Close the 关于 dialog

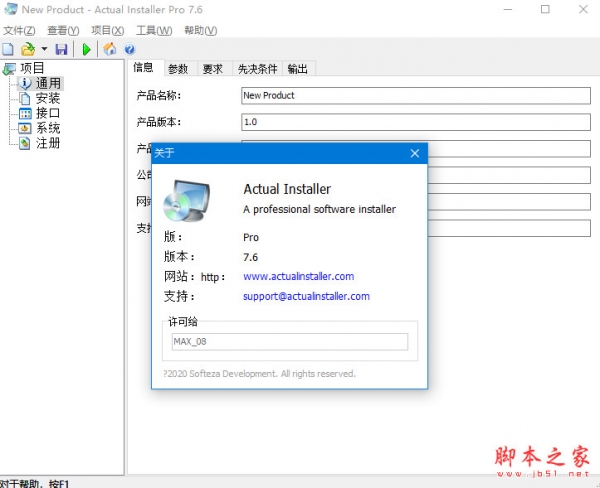pos(415,153)
